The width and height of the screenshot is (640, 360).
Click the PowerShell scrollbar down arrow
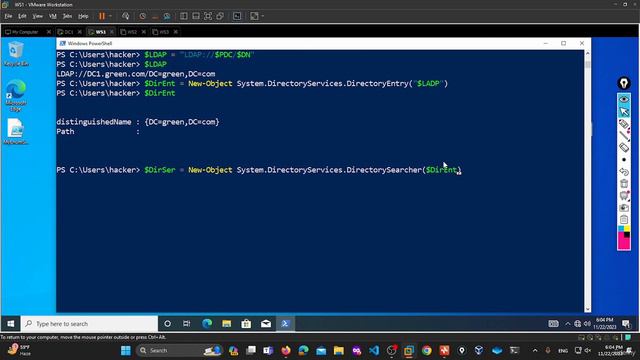588,309
